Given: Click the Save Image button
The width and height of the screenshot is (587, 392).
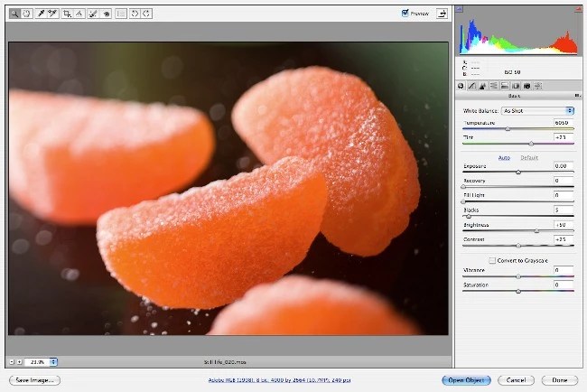Looking at the screenshot, I should point(35,380).
